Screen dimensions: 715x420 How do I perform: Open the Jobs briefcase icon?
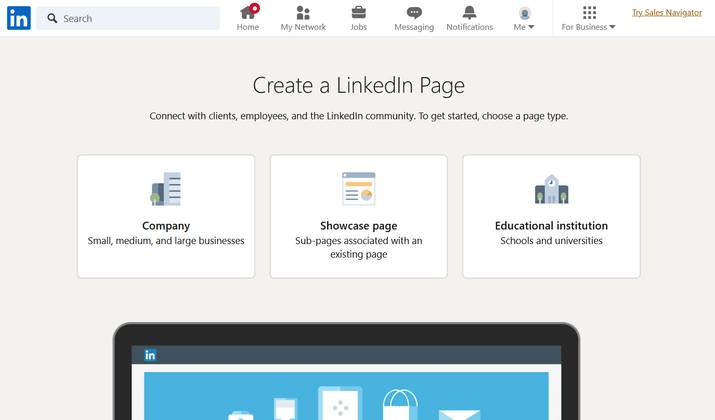358,12
